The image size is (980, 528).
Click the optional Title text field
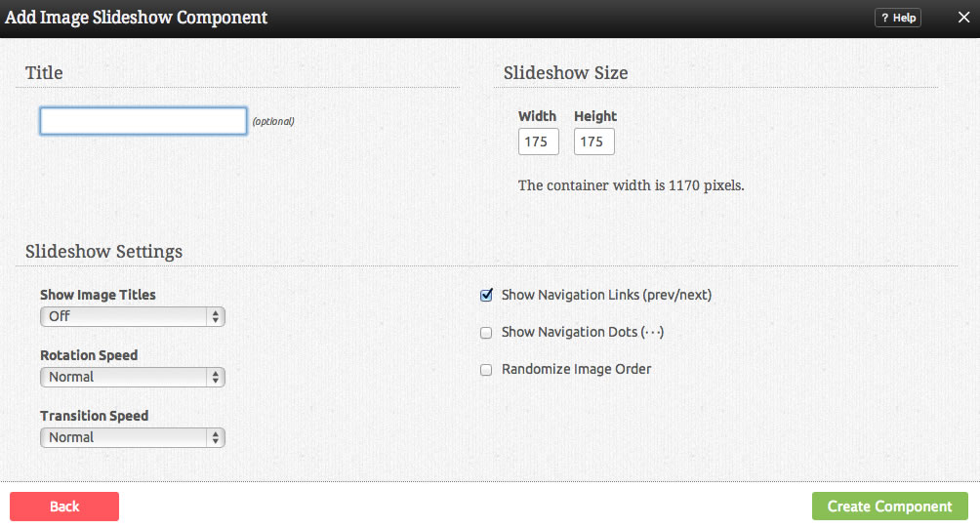click(x=143, y=121)
